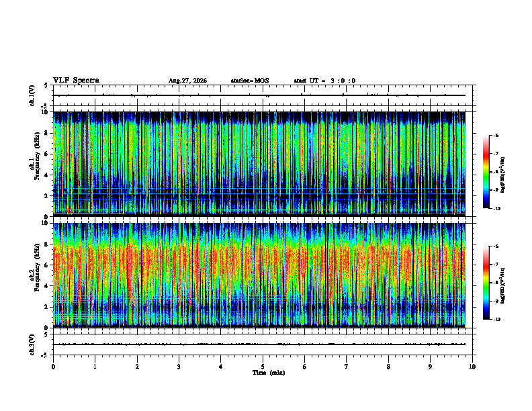Click the ch.2 spectrogram color bar
This screenshot has width=532, height=411.
tap(486, 283)
